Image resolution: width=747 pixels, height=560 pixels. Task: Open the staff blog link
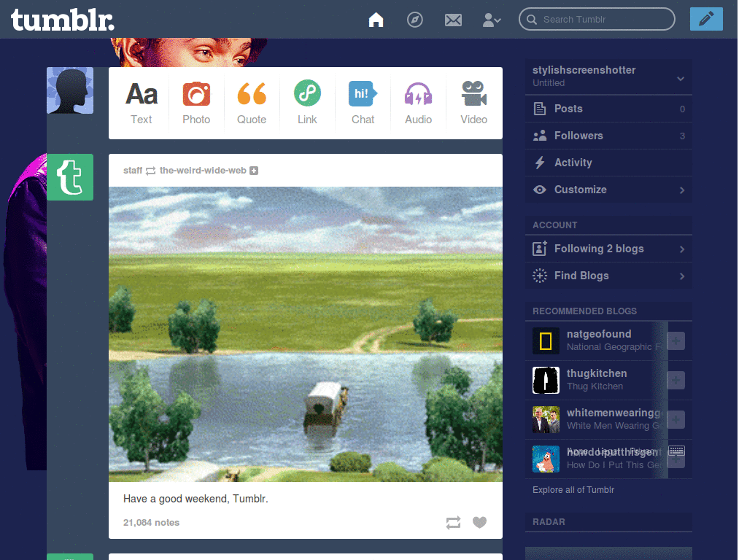[133, 171]
